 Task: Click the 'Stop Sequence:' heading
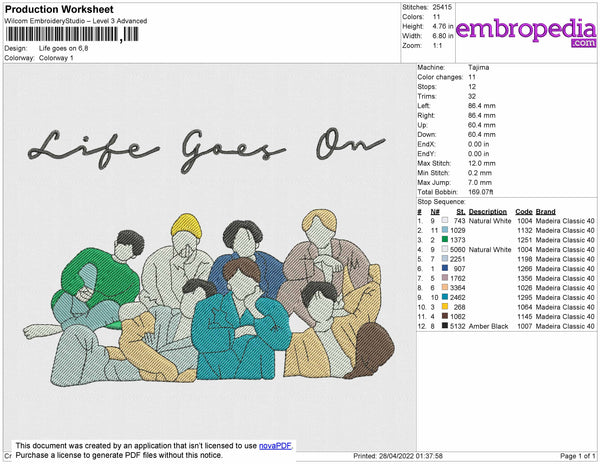coord(441,202)
